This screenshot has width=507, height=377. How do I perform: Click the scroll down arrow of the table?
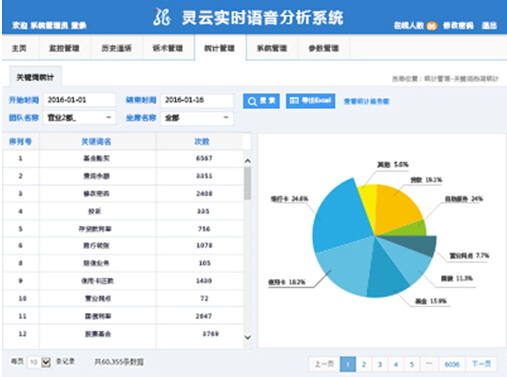(x=248, y=337)
